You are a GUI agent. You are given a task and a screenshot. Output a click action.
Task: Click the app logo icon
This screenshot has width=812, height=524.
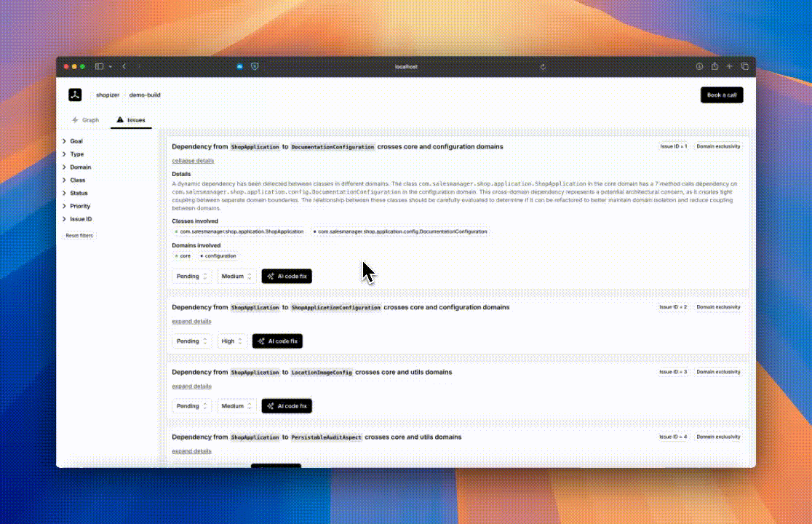[x=75, y=95]
